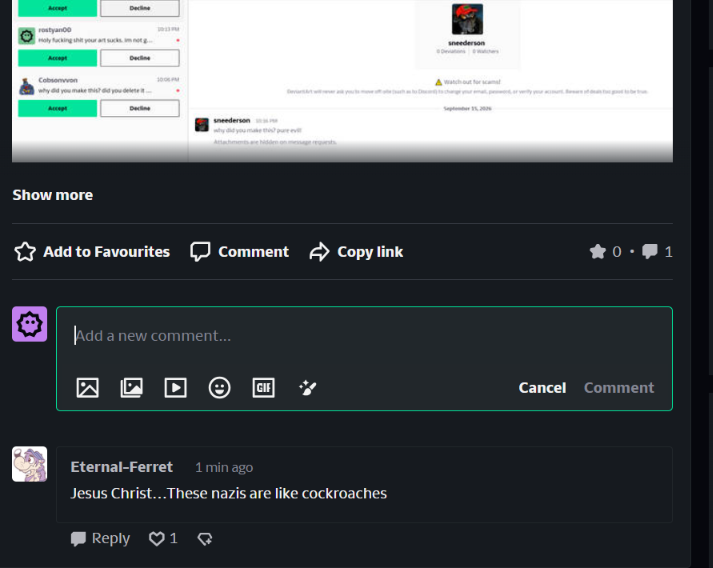
Task: Click your purple user avatar beside comment box
Action: (x=30, y=324)
